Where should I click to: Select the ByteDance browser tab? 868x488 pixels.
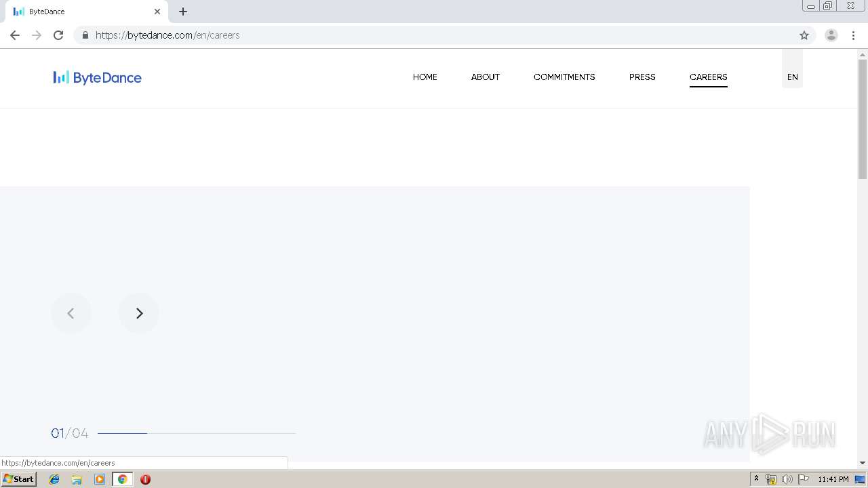click(85, 12)
